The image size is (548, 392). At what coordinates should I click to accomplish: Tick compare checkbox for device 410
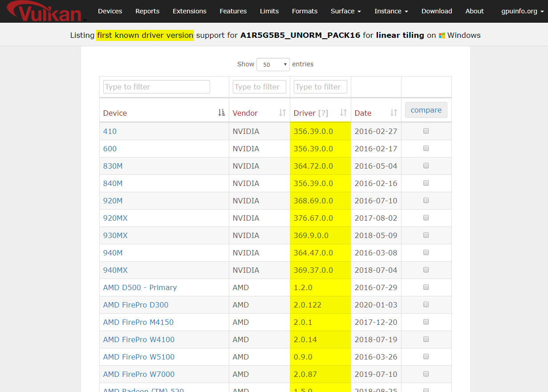pos(426,131)
